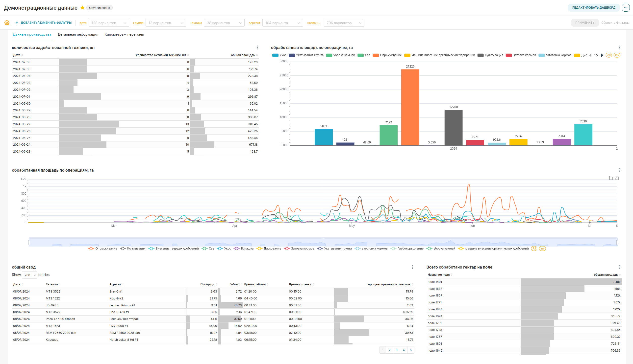This screenshot has width=633, height=364.
Task: Toggle Глубокорыхление series in line chart legend
Action: point(407,249)
